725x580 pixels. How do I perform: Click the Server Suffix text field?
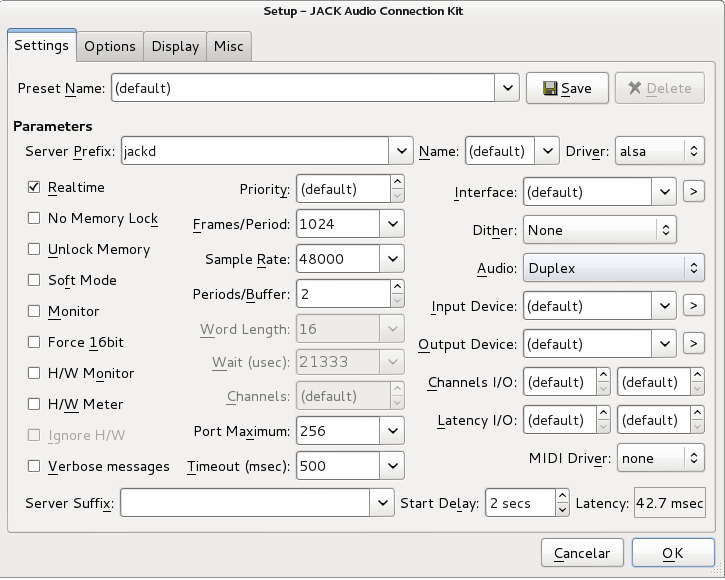pyautogui.click(x=245, y=503)
